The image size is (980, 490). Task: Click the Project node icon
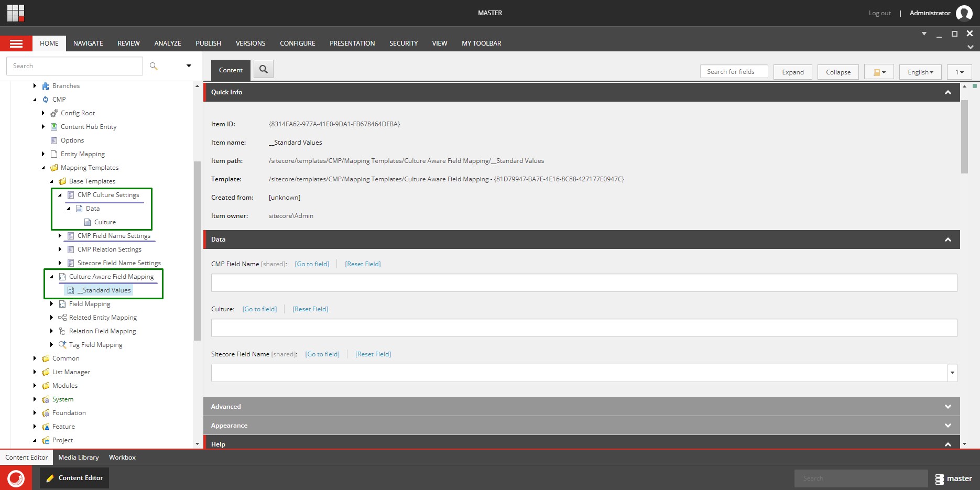click(46, 440)
